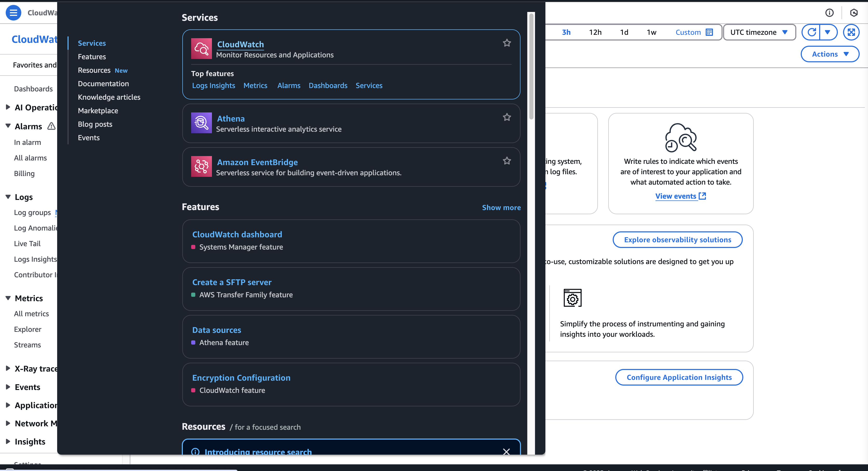The image size is (868, 471).
Task: Select the 12h time range
Action: pos(595,32)
